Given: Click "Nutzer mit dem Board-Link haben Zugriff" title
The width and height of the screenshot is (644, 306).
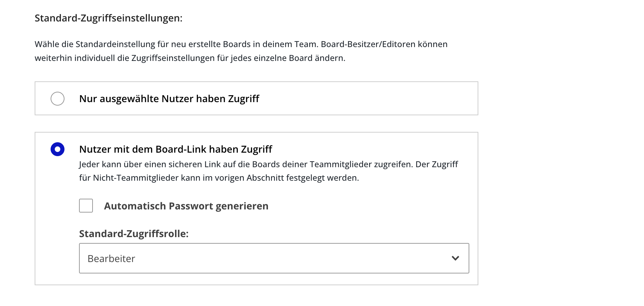Looking at the screenshot, I should pos(176,149).
